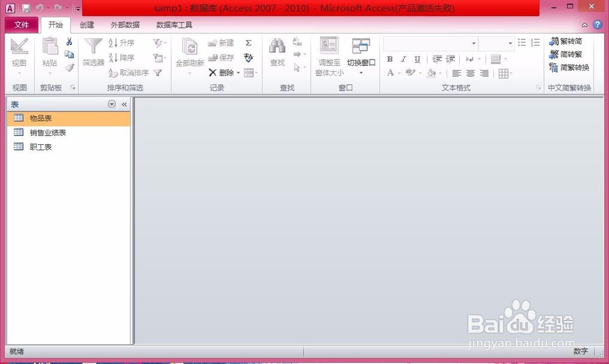Click the align text right icon
The height and width of the screenshot is (364, 609).
(484, 73)
